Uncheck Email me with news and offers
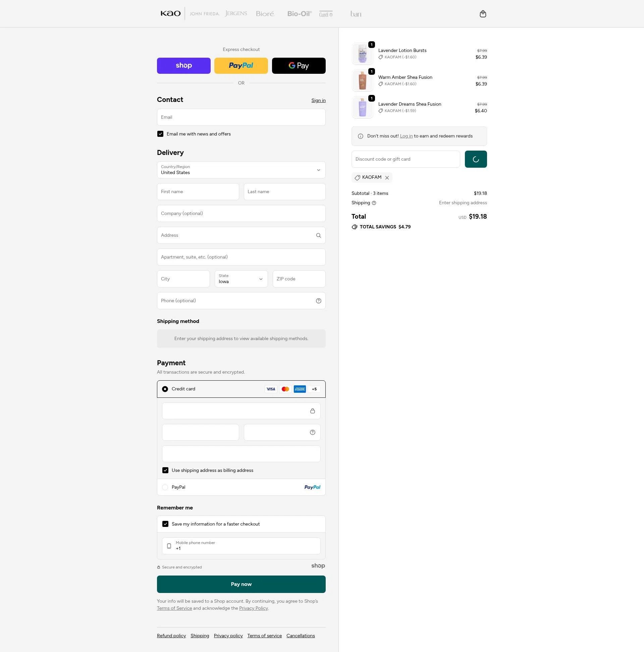 (160, 133)
